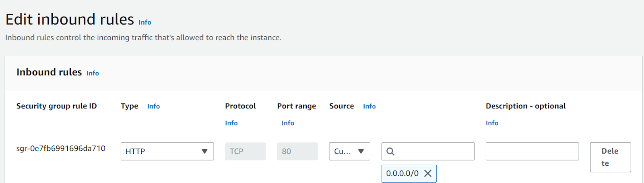
Task: Click the disabled TCP protocol field
Action: [245, 151]
